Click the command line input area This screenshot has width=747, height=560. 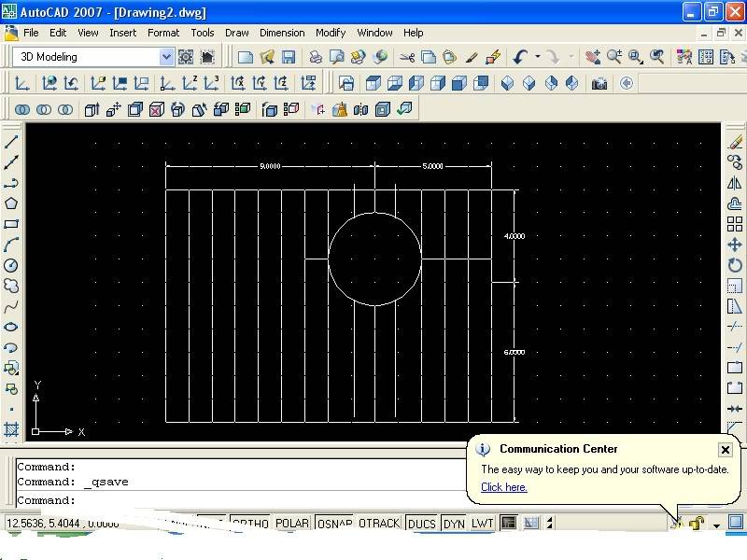[241, 500]
